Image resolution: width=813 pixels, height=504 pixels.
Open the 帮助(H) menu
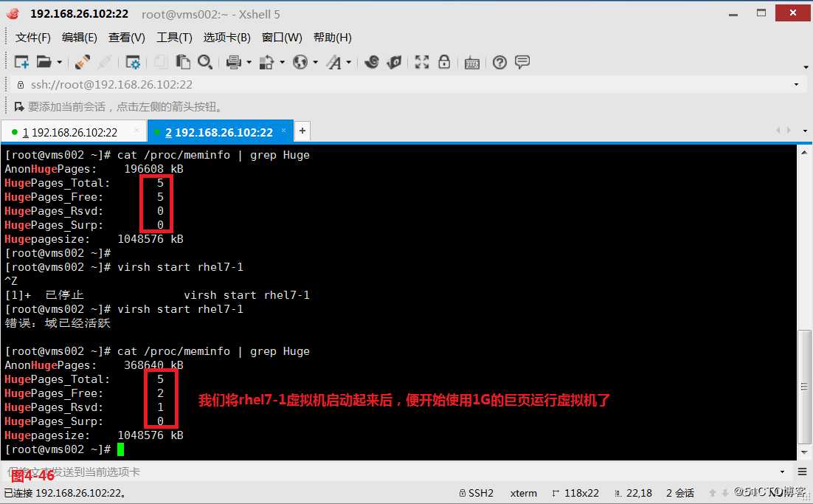click(332, 38)
